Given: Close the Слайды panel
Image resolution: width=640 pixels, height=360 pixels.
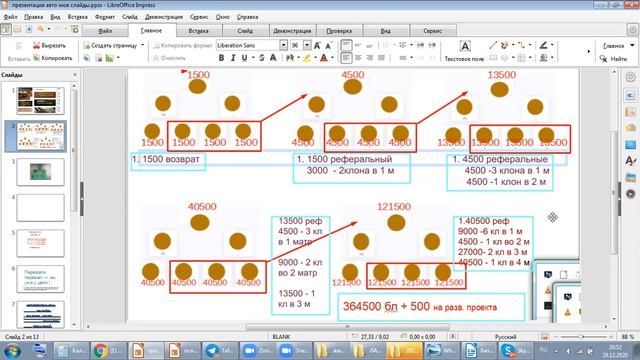Looking at the screenshot, I should [x=75, y=75].
